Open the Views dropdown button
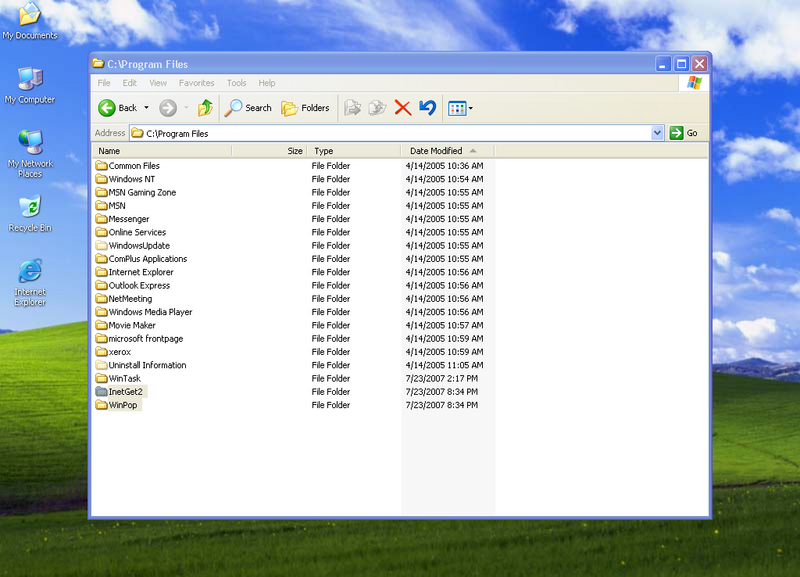Viewport: 800px width, 577px height. (460, 108)
